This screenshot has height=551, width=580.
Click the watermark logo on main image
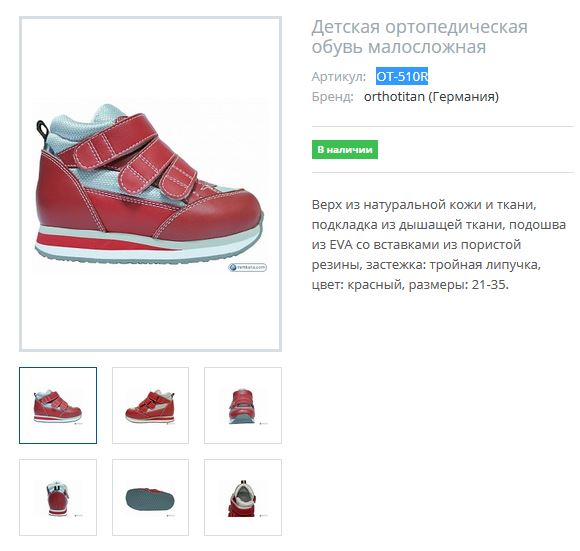click(x=247, y=267)
